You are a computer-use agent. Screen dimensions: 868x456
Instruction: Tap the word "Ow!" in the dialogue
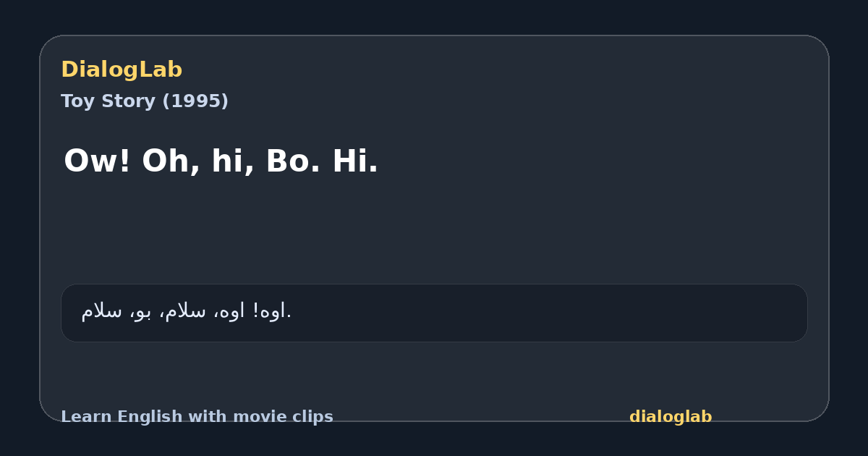click(98, 161)
